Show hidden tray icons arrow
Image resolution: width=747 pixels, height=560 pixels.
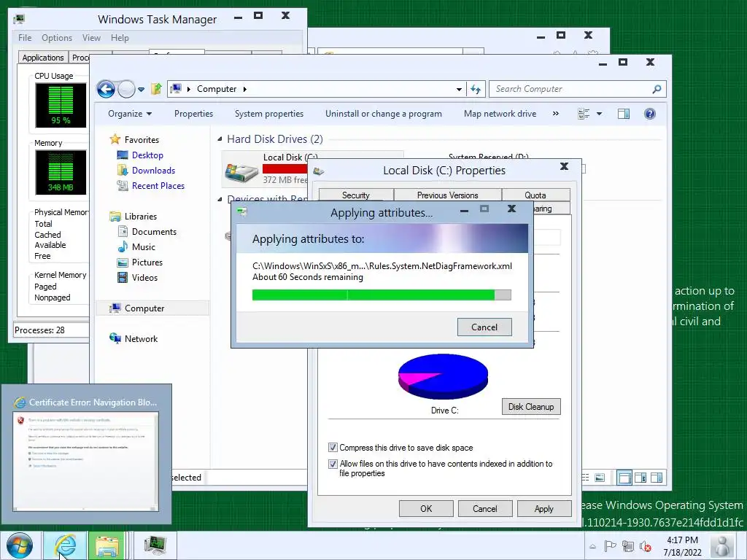pos(592,546)
